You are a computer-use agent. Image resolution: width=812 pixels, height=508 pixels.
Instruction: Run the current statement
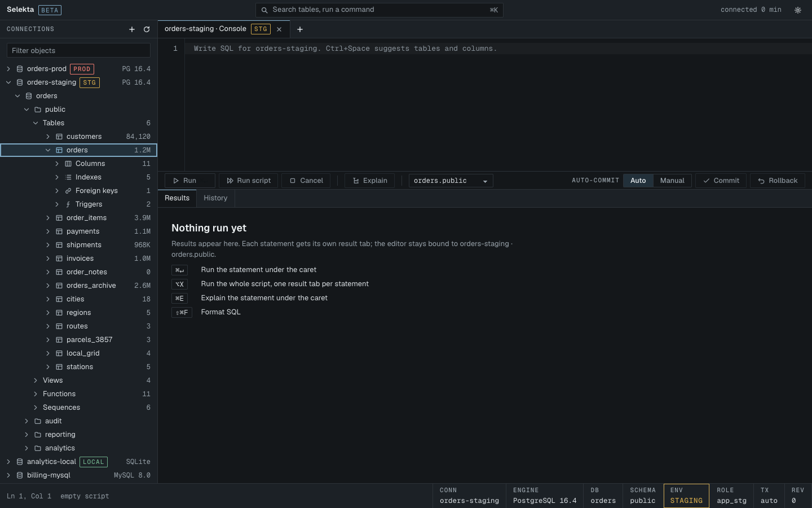(x=190, y=181)
